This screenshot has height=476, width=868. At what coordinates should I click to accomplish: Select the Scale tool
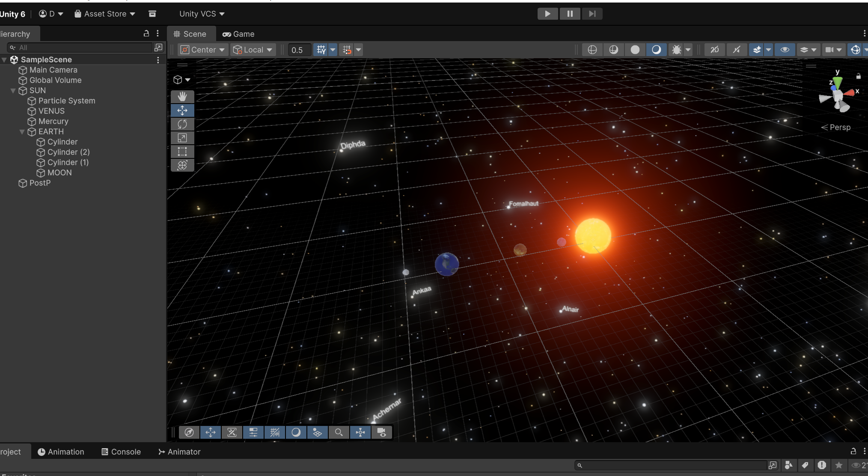182,138
